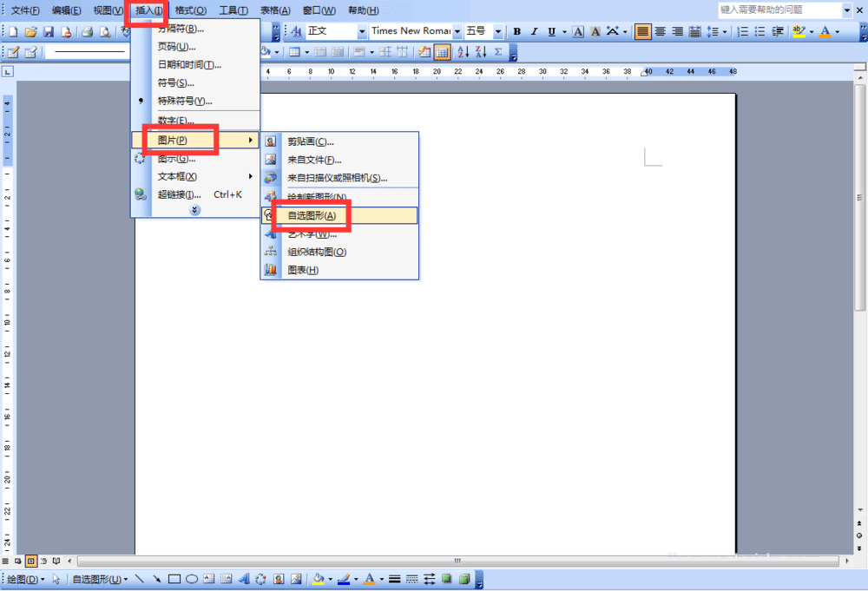Screen dimensions: 868x591
Task: Toggle Bold formatting
Action: click(516, 31)
